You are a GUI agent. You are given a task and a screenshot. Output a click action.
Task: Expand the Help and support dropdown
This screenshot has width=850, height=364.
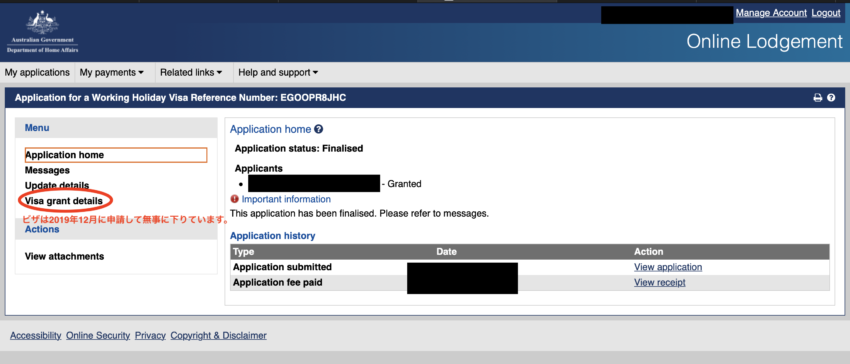tap(278, 72)
